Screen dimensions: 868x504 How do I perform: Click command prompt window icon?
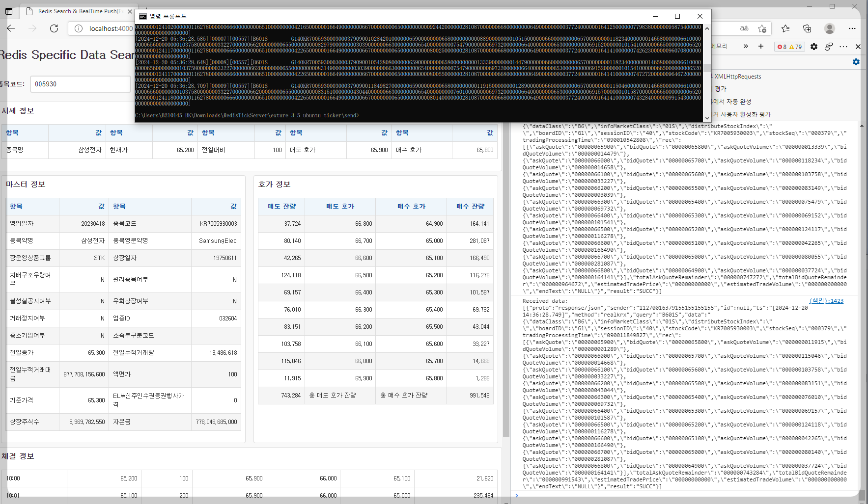143,16
